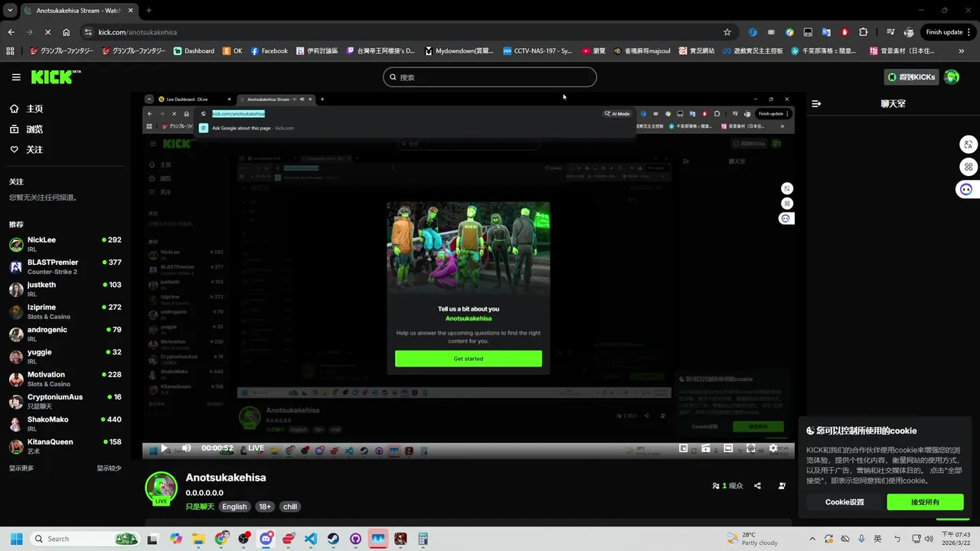Pause the stream with play button
This screenshot has width=980, height=551.
163,448
